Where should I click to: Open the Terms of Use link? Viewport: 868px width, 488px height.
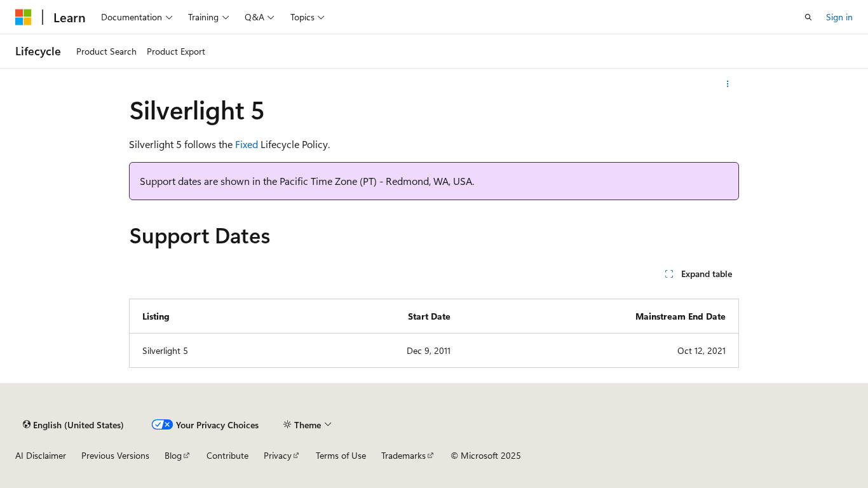pyautogui.click(x=341, y=456)
